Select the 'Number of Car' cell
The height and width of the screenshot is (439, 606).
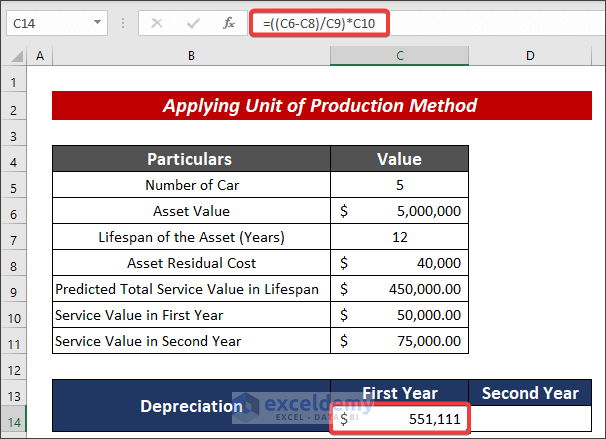191,185
